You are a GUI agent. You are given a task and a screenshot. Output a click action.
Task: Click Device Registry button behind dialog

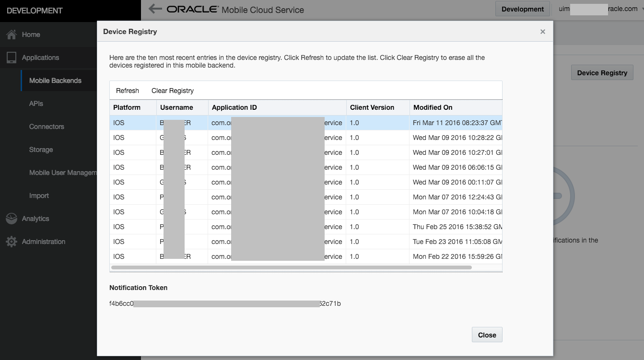pyautogui.click(x=602, y=73)
